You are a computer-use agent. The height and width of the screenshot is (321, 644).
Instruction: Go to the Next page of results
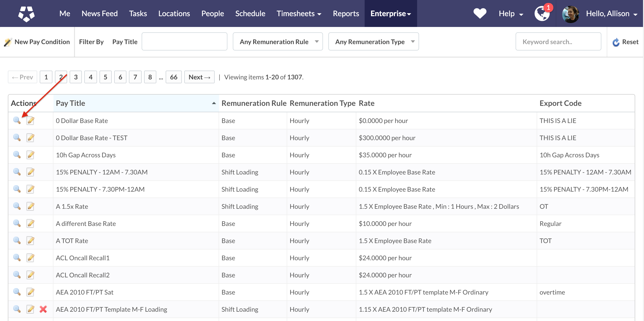[x=199, y=77]
